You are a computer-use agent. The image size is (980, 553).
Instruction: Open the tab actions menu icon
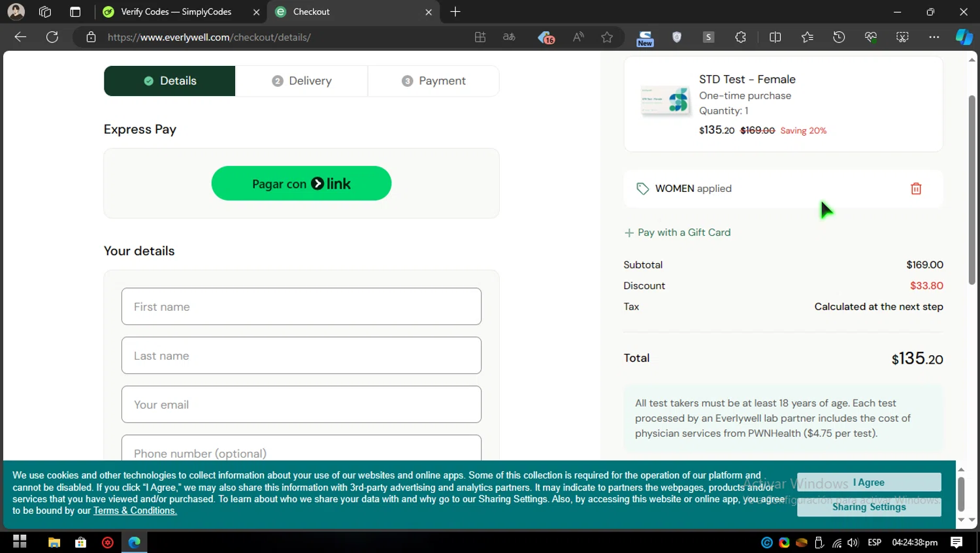click(x=75, y=12)
